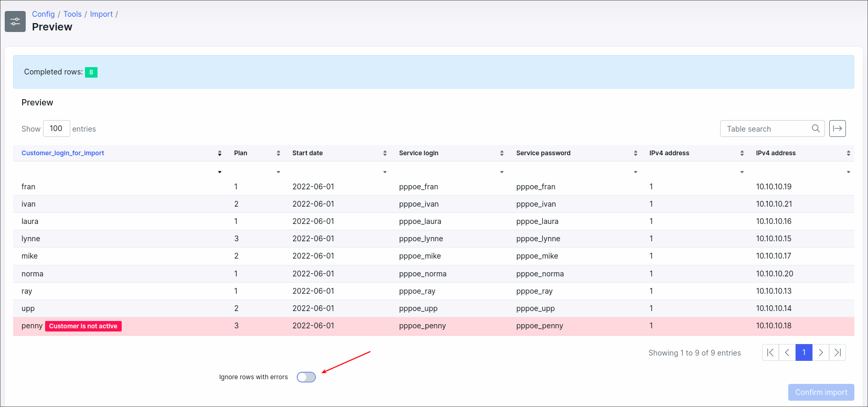This screenshot has height=407, width=868.
Task: Click the Plan column header label
Action: tap(241, 153)
